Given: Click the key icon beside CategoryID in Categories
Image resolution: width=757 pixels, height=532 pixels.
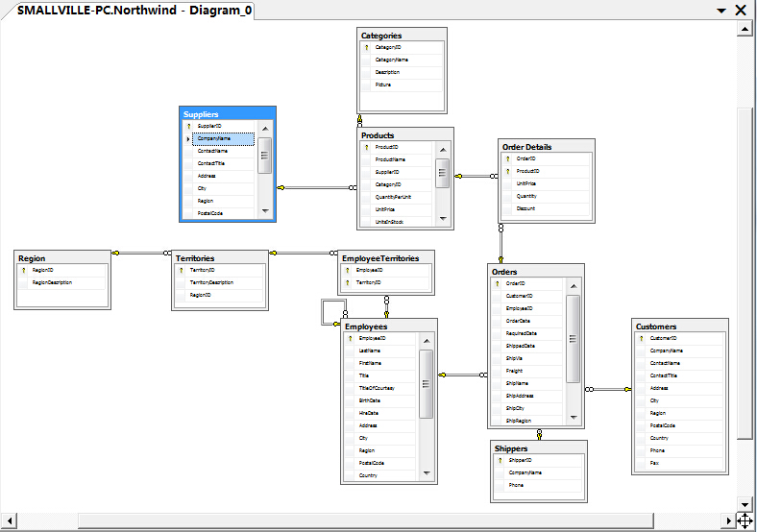Looking at the screenshot, I should (366, 47).
